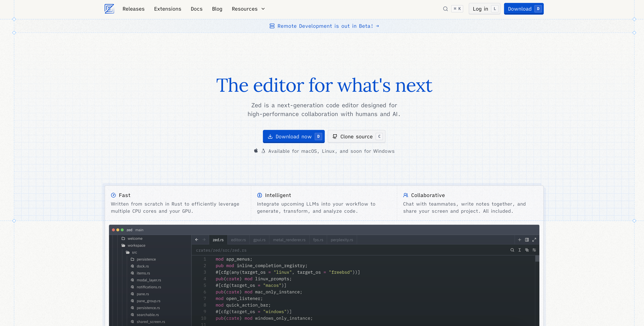Click the arrow after Beta announcement
The width and height of the screenshot is (644, 326).
pyautogui.click(x=377, y=26)
